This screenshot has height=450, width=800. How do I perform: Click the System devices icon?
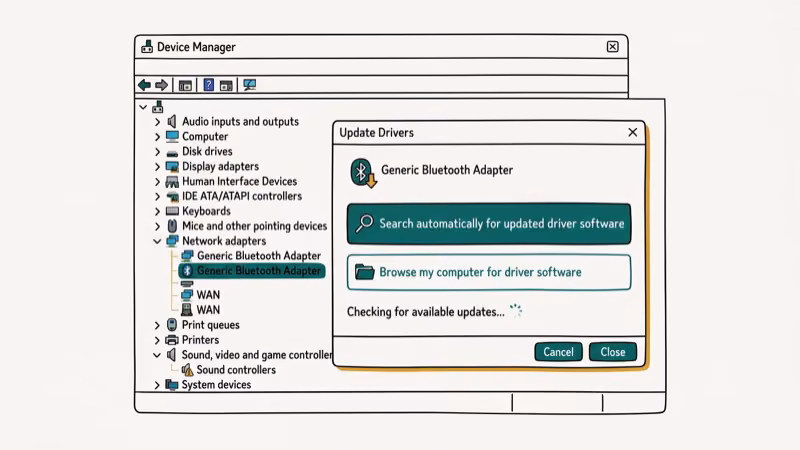pos(172,385)
